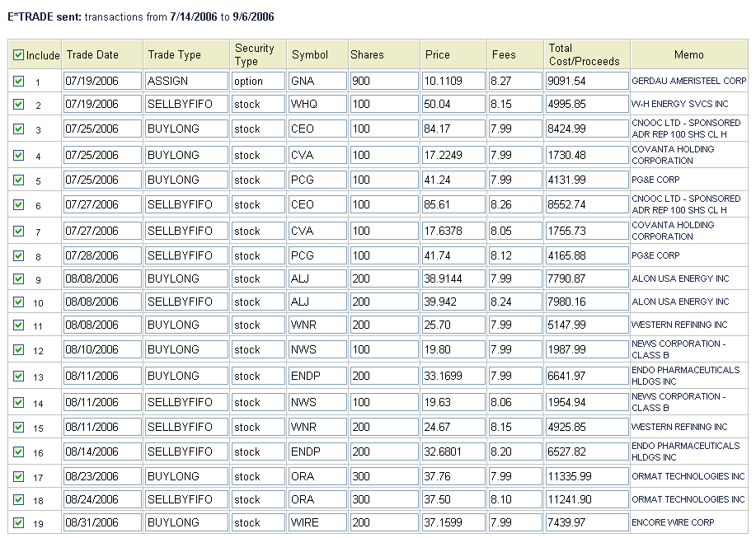The image size is (756, 538).
Task: Edit the Total Cost field showing 11335.99
Action: click(584, 475)
